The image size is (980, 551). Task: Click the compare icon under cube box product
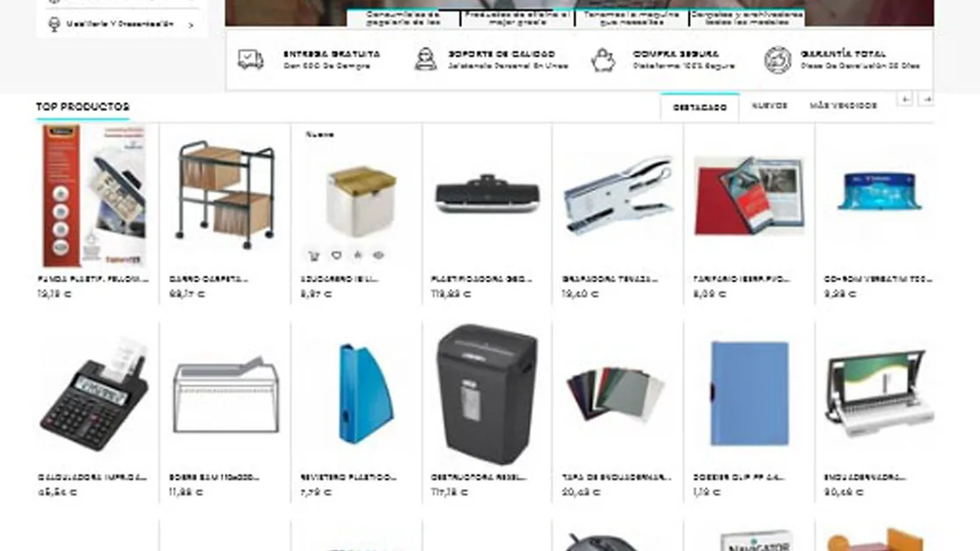point(357,254)
